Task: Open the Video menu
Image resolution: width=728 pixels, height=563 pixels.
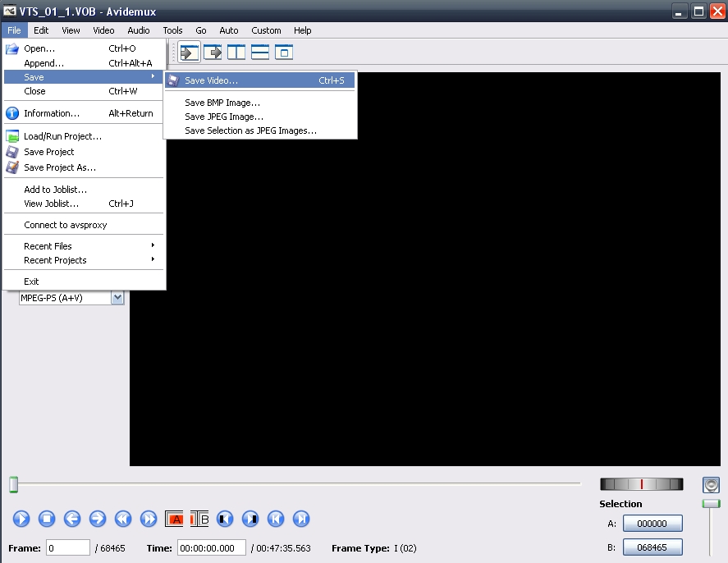Action: click(103, 30)
